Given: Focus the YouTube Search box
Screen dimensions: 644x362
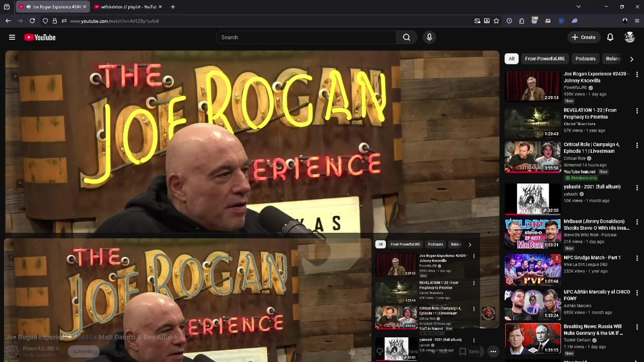Looking at the screenshot, I should click(x=306, y=37).
